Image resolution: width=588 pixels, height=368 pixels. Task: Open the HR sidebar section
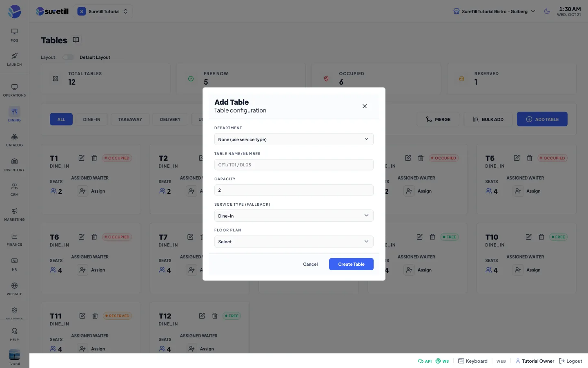(14, 264)
